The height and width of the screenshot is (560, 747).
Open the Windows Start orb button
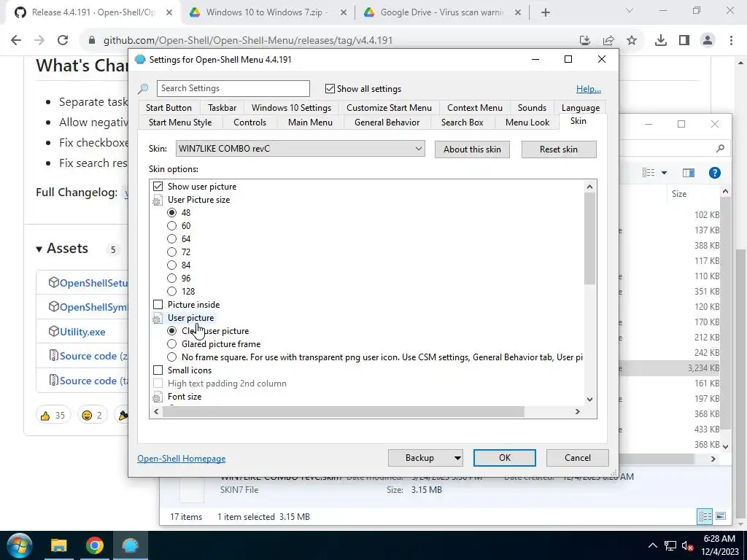(20, 545)
